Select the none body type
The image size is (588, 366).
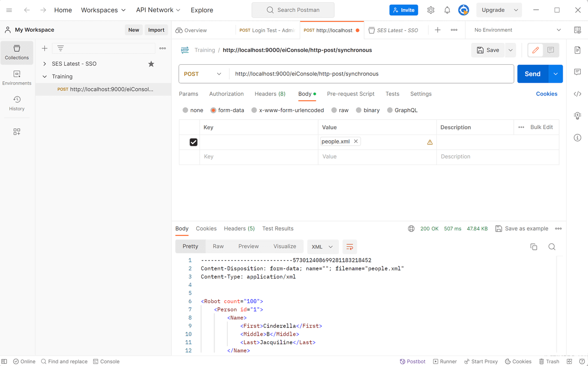(x=185, y=110)
